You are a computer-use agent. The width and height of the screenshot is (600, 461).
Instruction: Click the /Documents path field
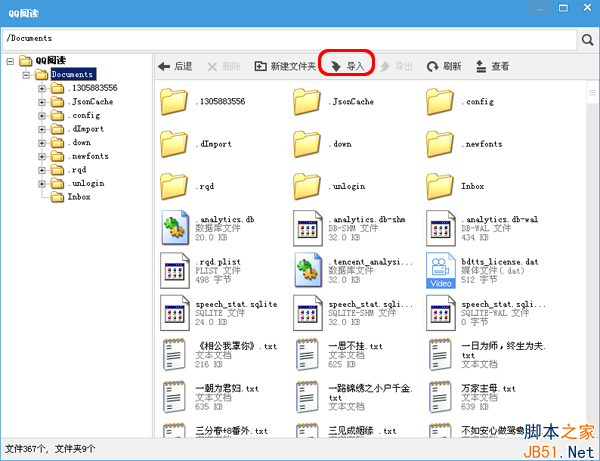pyautogui.click(x=290, y=40)
